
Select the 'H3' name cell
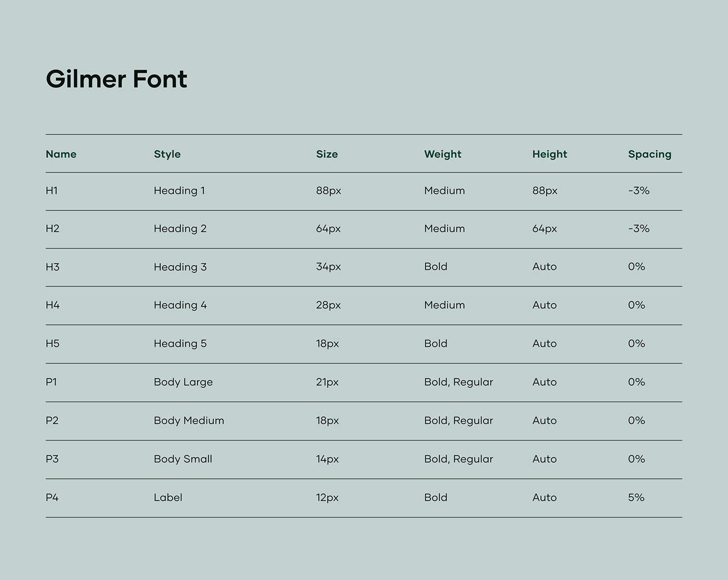coord(53,267)
